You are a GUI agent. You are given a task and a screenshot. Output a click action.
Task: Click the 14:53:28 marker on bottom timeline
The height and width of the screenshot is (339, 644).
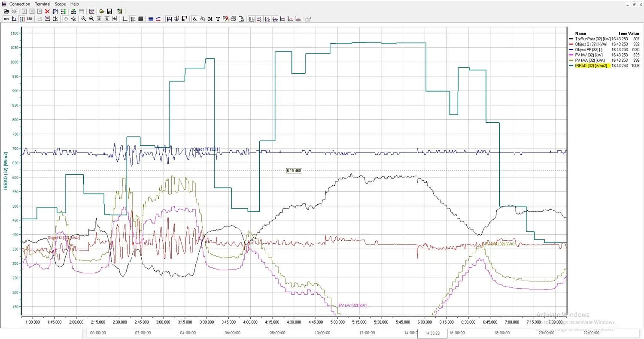click(432, 333)
